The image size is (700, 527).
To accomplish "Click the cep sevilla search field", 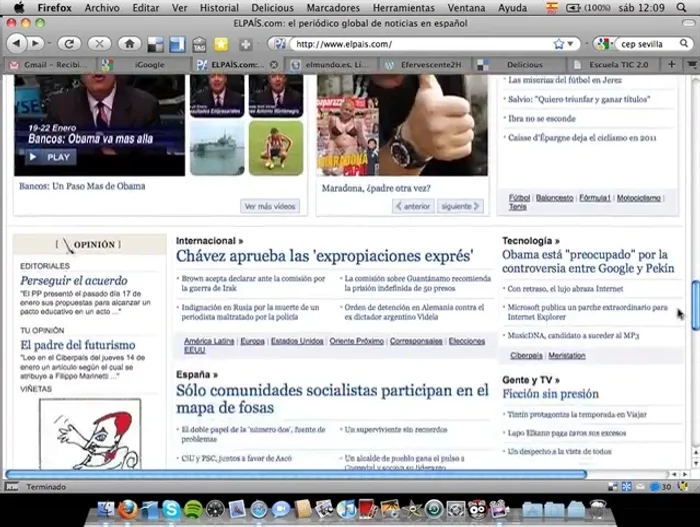I will click(x=647, y=44).
